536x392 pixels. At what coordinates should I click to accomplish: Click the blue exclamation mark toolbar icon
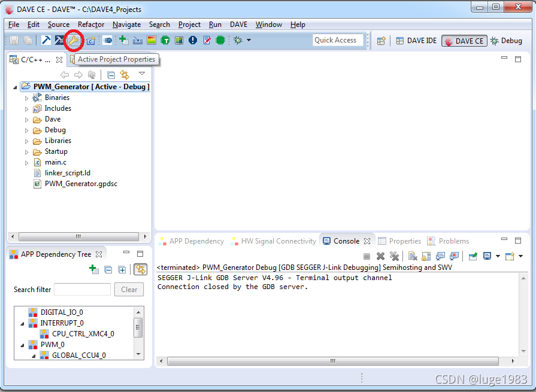click(193, 40)
